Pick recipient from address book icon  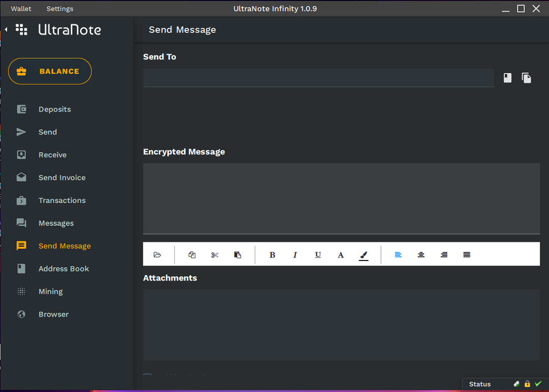pyautogui.click(x=507, y=78)
